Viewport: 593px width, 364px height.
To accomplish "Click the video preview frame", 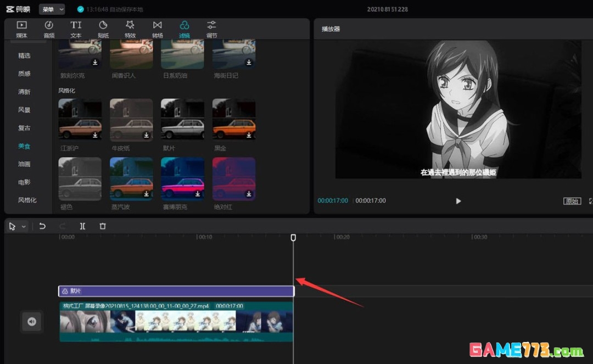I will click(x=458, y=109).
